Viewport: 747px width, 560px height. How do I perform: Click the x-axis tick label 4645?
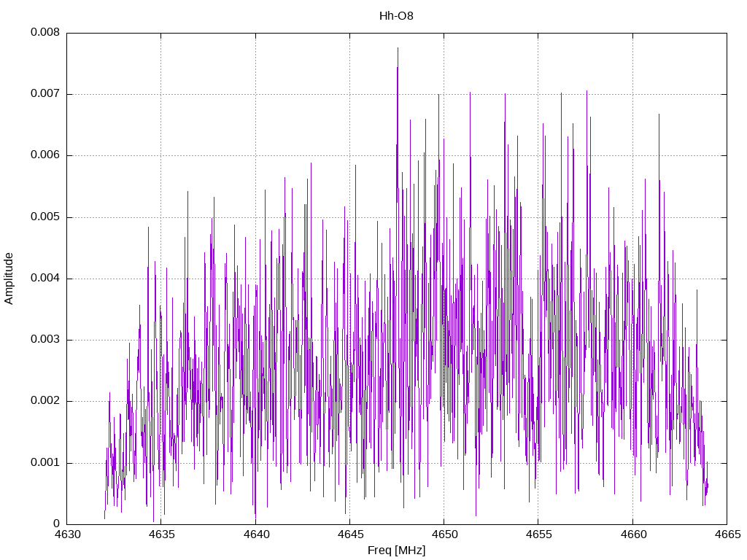pos(351,534)
